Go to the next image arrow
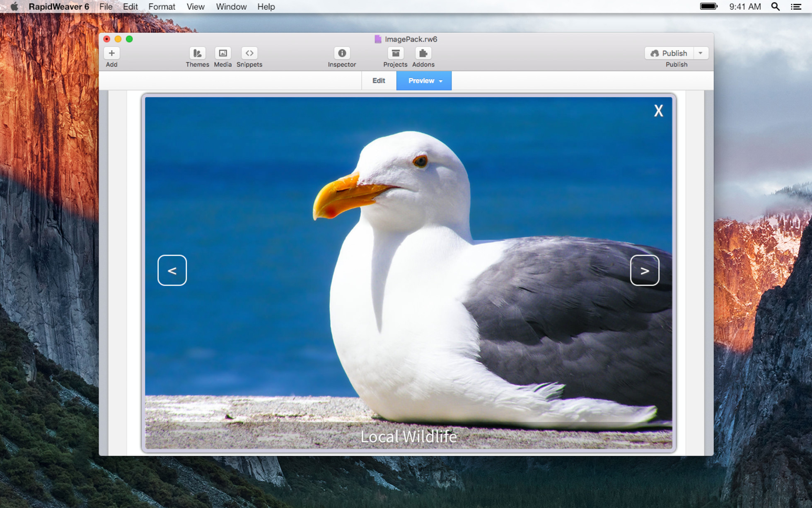 [645, 271]
